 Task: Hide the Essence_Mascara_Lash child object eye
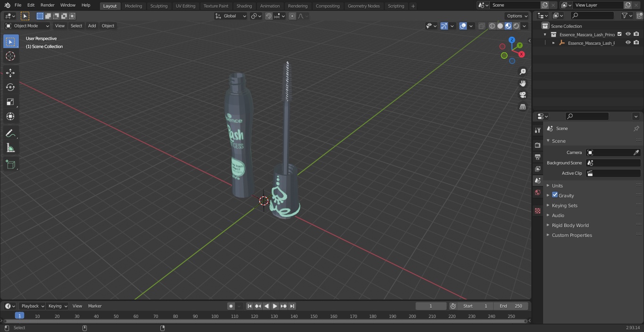(x=628, y=42)
